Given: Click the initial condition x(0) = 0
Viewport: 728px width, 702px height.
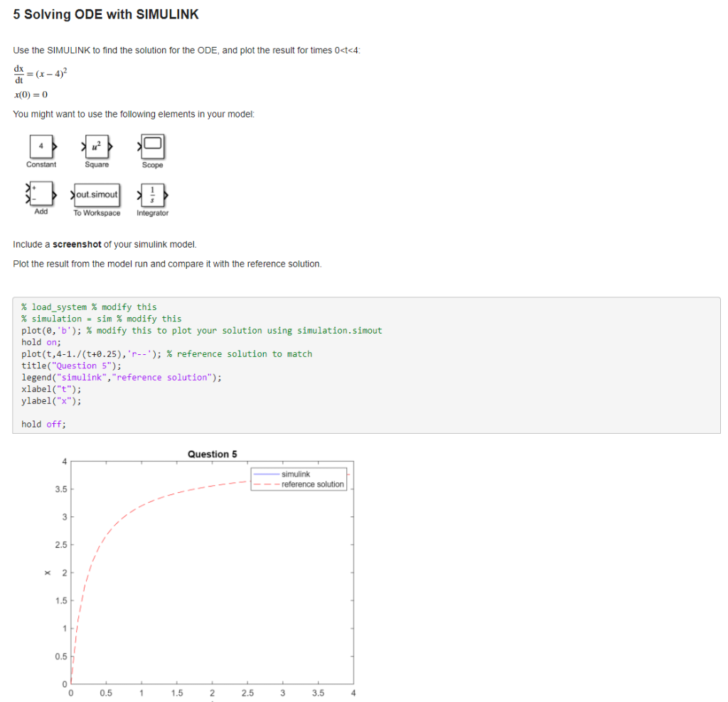Looking at the screenshot, I should (x=31, y=95).
